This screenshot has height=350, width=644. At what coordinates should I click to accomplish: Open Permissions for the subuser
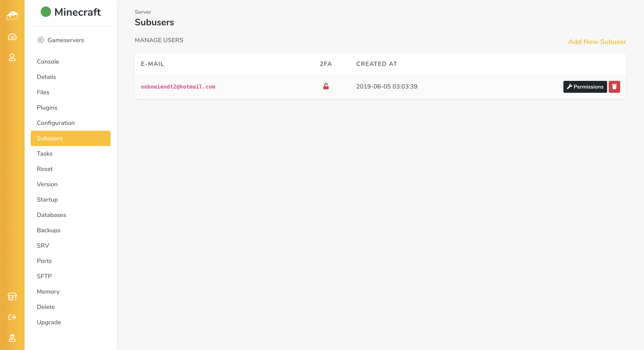585,87
